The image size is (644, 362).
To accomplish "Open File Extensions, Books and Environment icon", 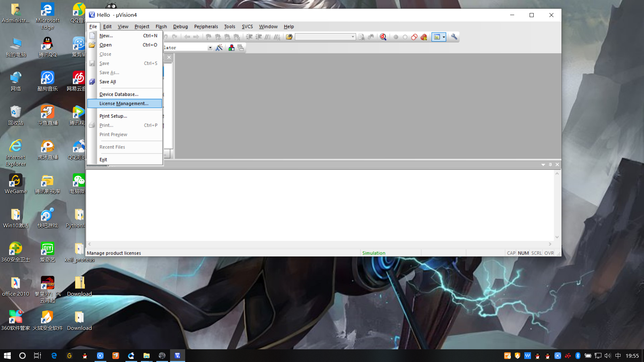I will 231,48.
